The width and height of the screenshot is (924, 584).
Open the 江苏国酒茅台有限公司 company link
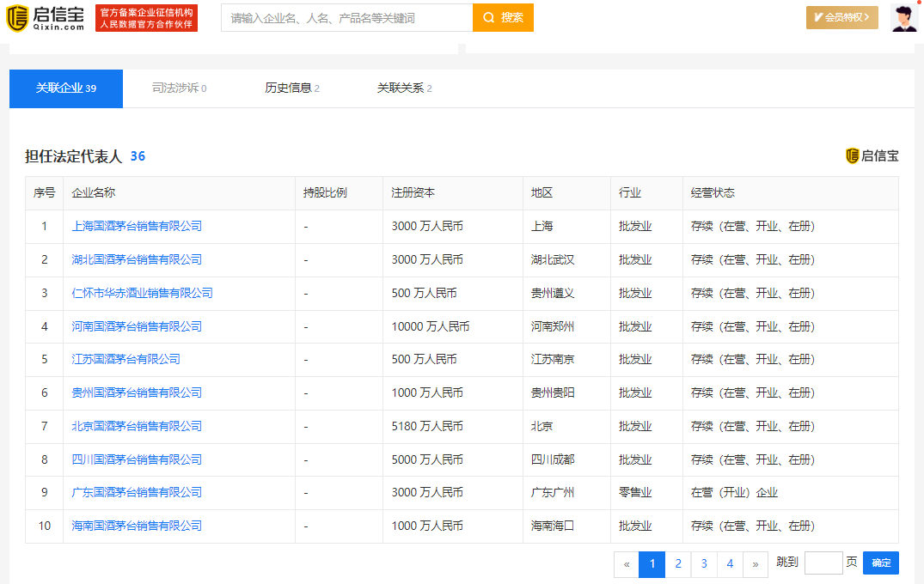pos(125,359)
